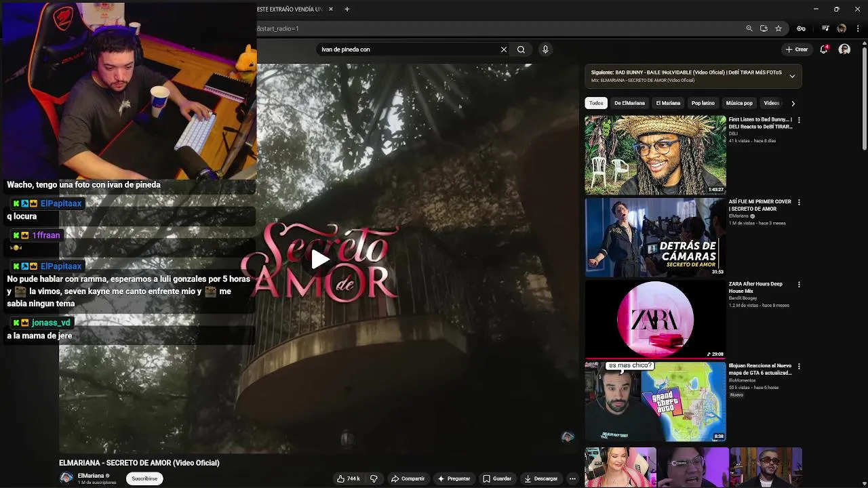
Task: Save video with the Guardar button
Action: tap(497, 479)
